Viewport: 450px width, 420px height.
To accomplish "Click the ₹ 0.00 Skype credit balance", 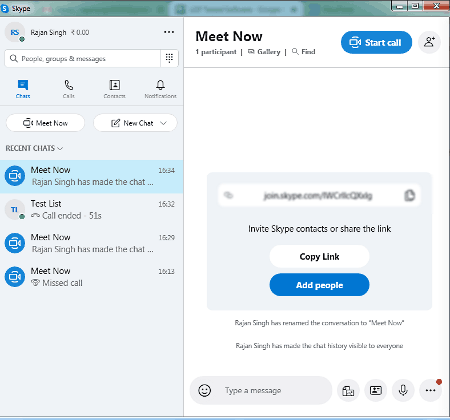I will (80, 32).
